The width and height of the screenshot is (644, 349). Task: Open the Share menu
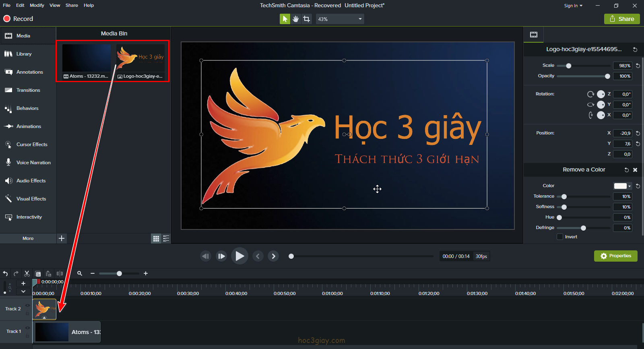[x=72, y=5]
